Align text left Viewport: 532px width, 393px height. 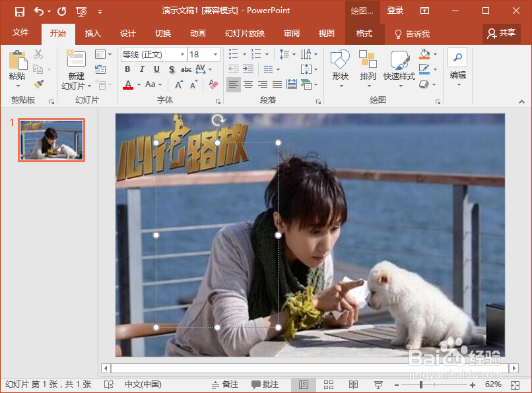point(234,84)
